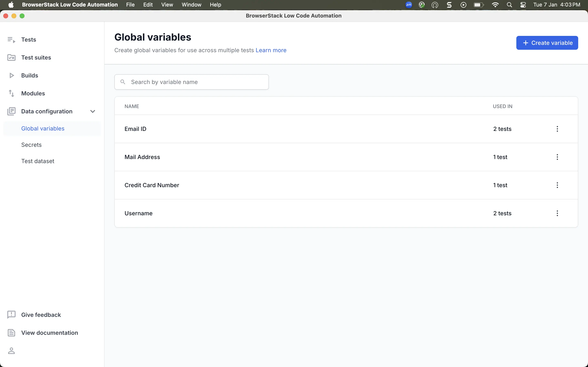
Task: Open the Email ID row options menu
Action: pos(557,129)
